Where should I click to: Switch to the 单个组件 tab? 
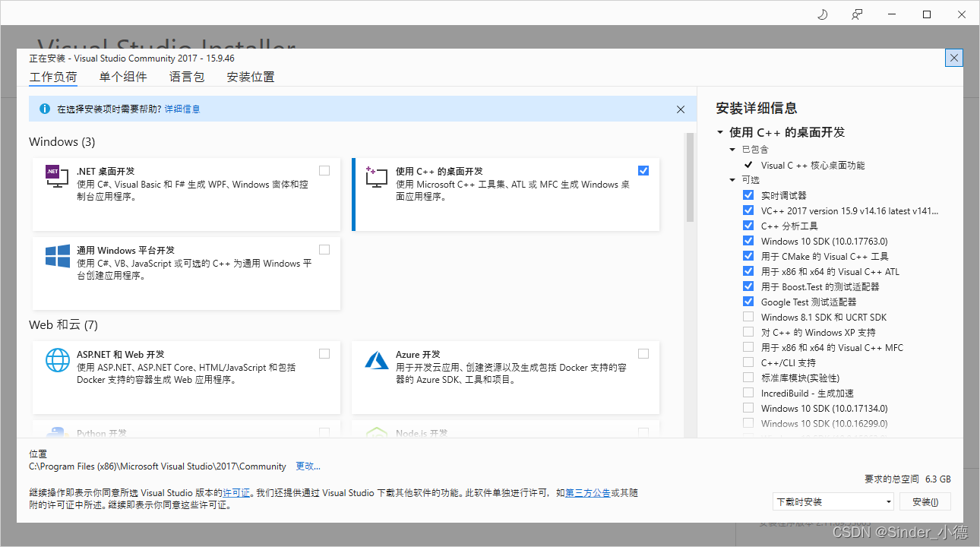(123, 77)
